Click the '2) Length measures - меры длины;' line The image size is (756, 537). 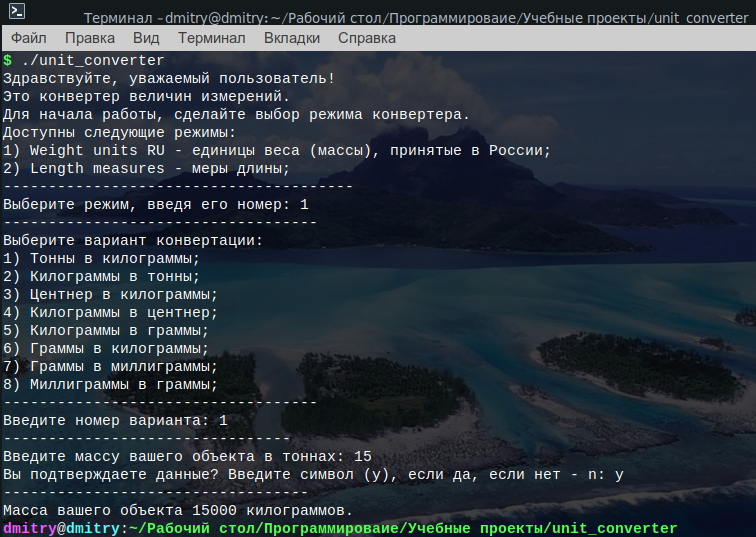pyautogui.click(x=146, y=168)
